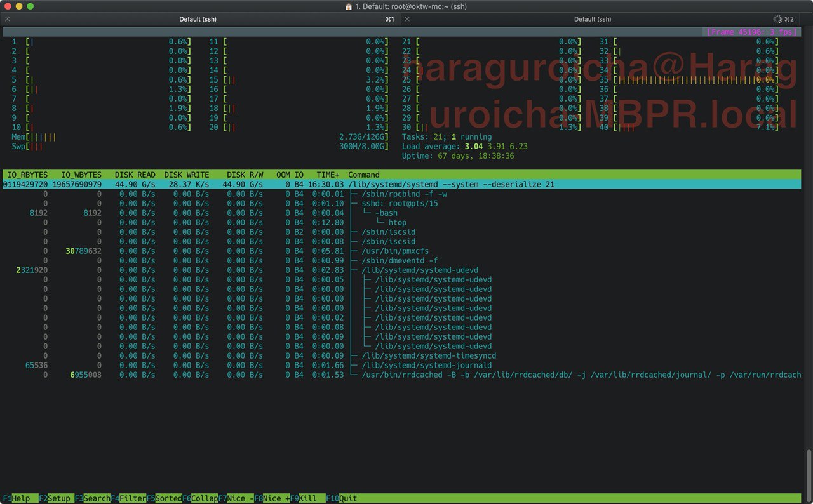Click the activity spinner on second tab
The width and height of the screenshot is (813, 504).
tap(777, 19)
